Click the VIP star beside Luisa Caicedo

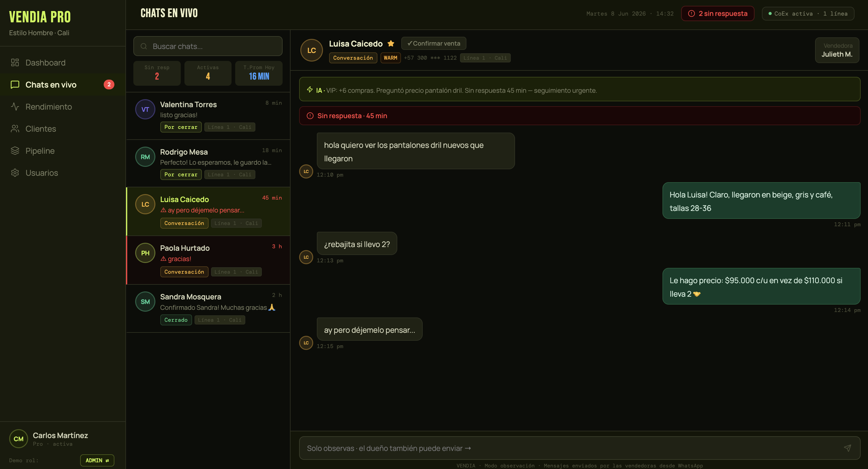coord(391,43)
